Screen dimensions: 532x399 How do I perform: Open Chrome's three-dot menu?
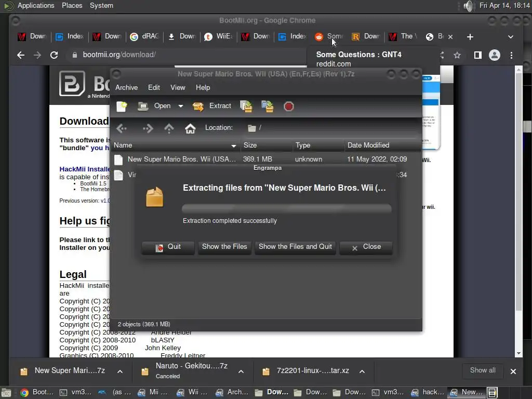click(x=511, y=55)
